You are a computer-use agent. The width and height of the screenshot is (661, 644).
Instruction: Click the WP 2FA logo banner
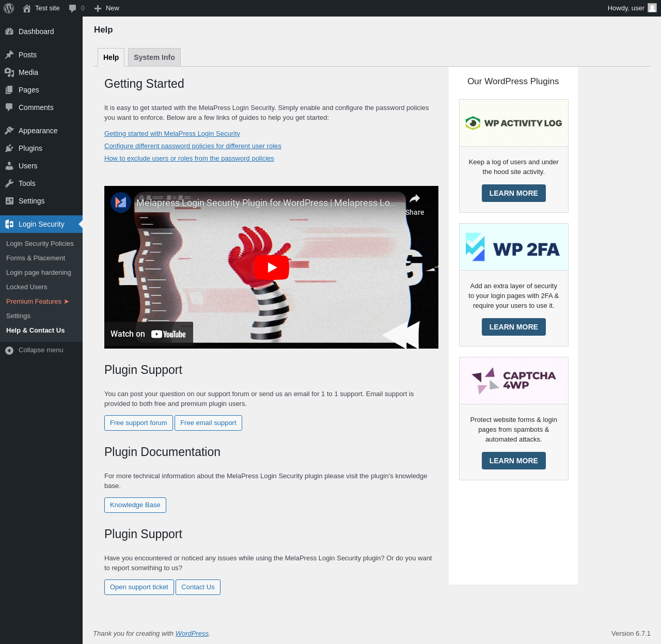514,247
